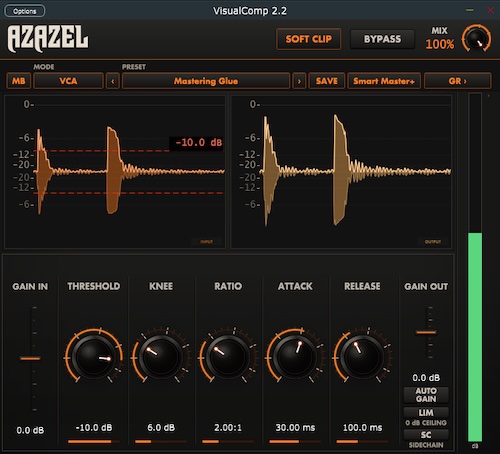
Task: Select the -10.0 dB threshold value field
Action: pos(94,428)
